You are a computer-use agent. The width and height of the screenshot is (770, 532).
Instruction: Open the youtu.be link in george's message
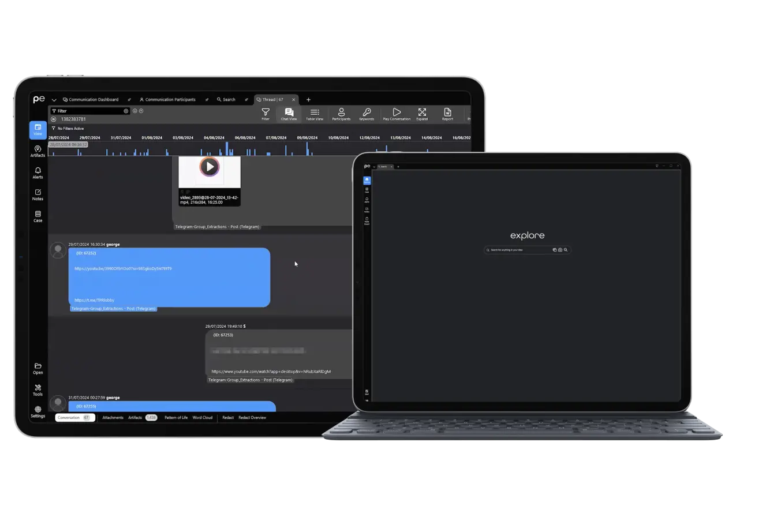click(x=123, y=269)
